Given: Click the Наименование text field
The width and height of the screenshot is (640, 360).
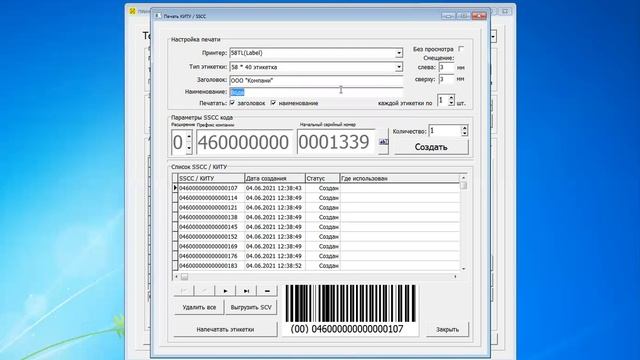Looking at the screenshot, I should [x=316, y=92].
